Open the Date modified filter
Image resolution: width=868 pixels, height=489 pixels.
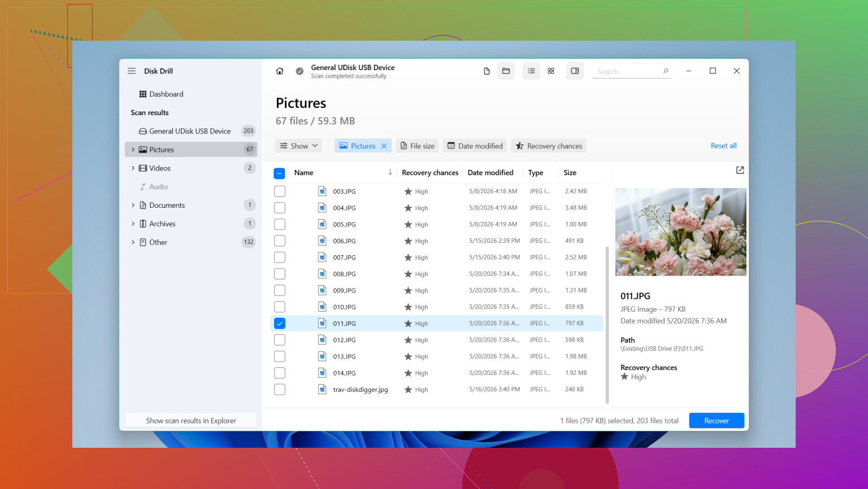[x=475, y=146]
